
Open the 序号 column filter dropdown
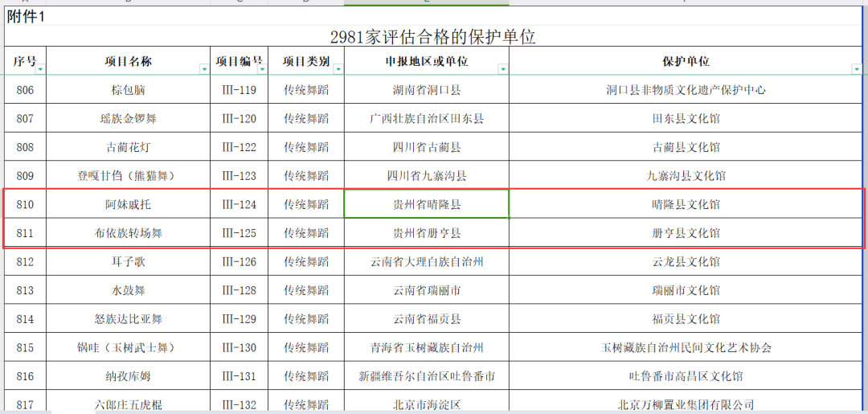(40, 70)
